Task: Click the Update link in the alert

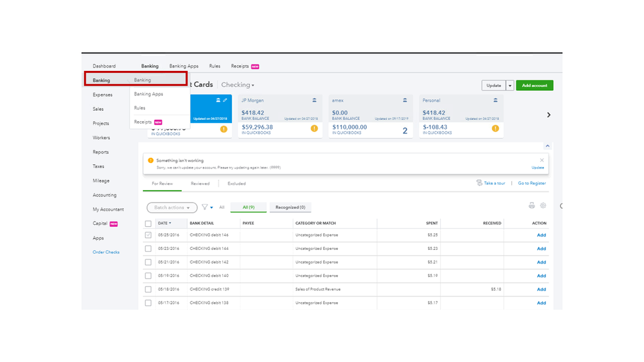Action: tap(538, 167)
